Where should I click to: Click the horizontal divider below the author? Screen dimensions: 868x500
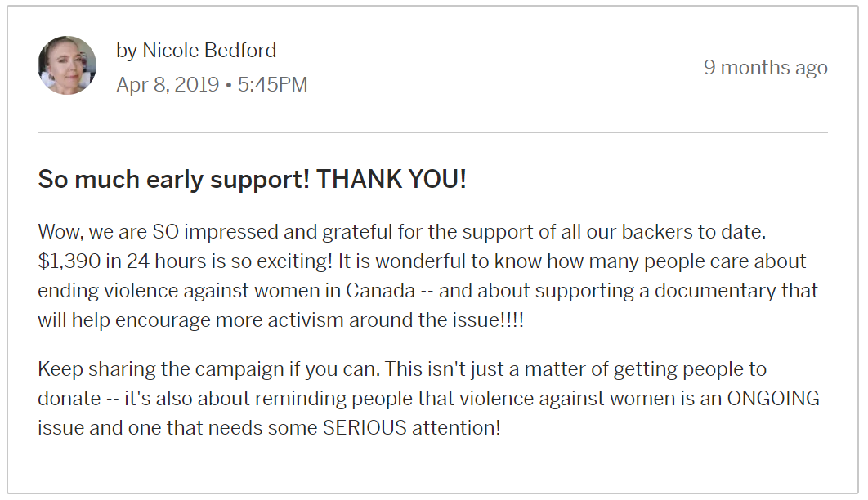433,132
